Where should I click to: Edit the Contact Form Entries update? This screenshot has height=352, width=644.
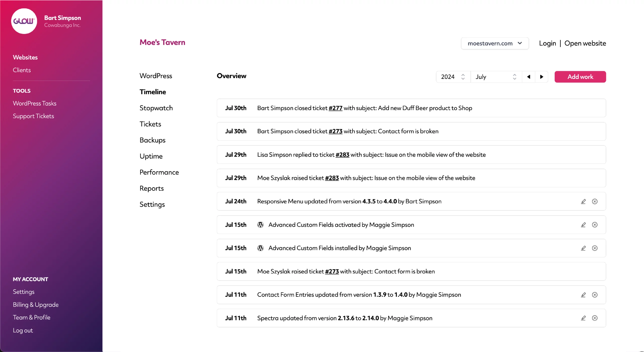(x=583, y=295)
